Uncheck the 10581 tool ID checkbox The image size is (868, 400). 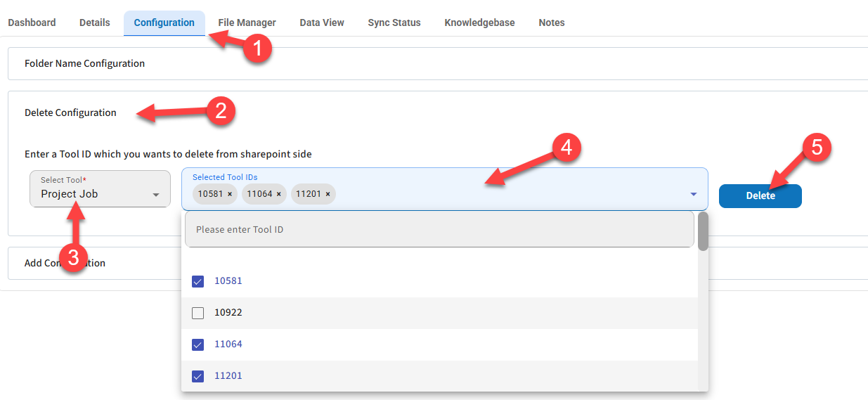(198, 281)
